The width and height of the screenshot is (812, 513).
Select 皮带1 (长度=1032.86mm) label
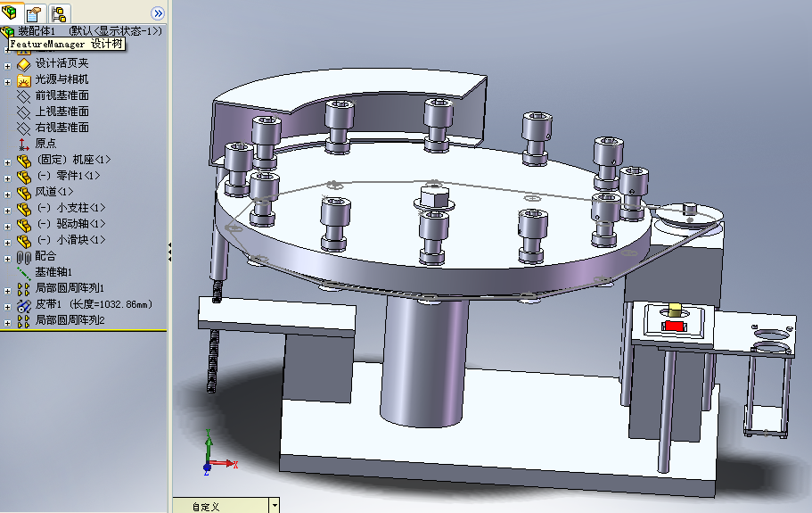pyautogui.click(x=94, y=304)
